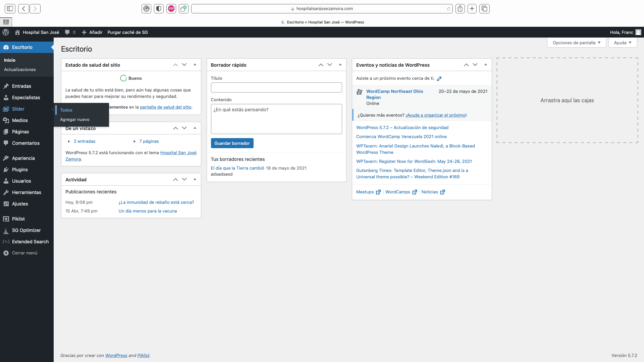Edit event location with pencil icon
The width and height of the screenshot is (644, 362).
point(439,79)
